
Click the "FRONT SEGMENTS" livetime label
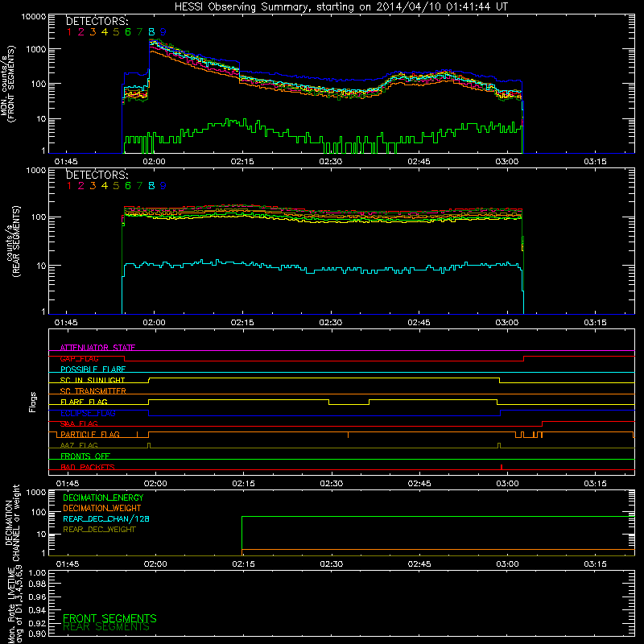click(109, 618)
